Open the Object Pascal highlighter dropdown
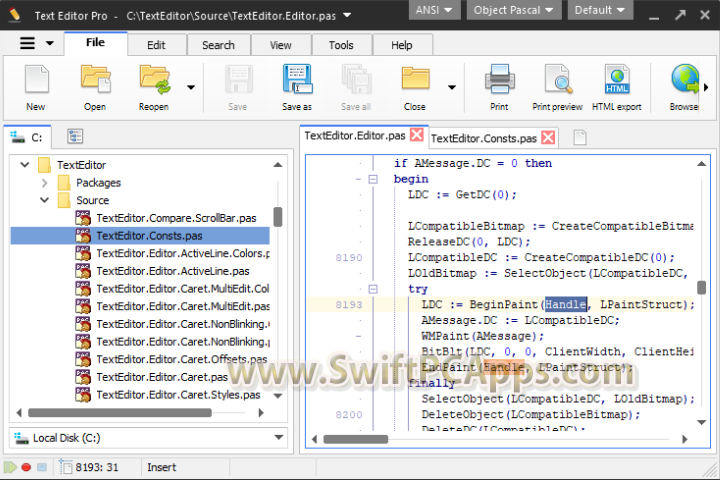Viewport: 720px width, 480px height. coord(513,10)
